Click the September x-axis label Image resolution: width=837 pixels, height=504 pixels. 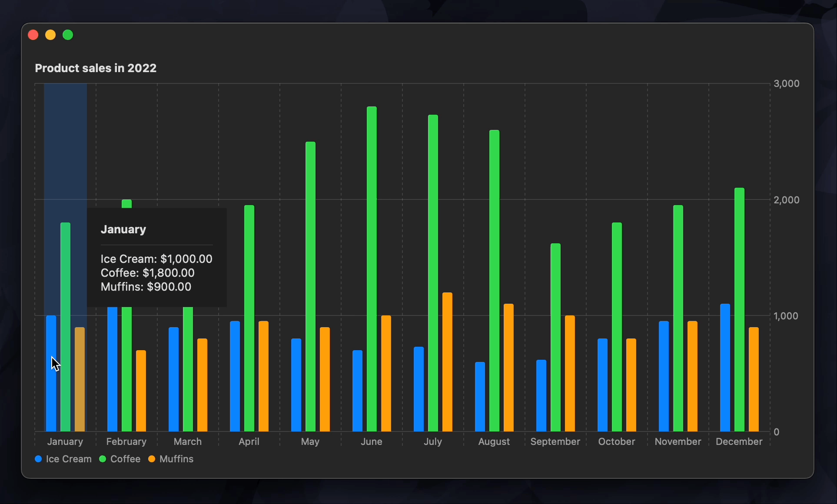click(x=555, y=441)
